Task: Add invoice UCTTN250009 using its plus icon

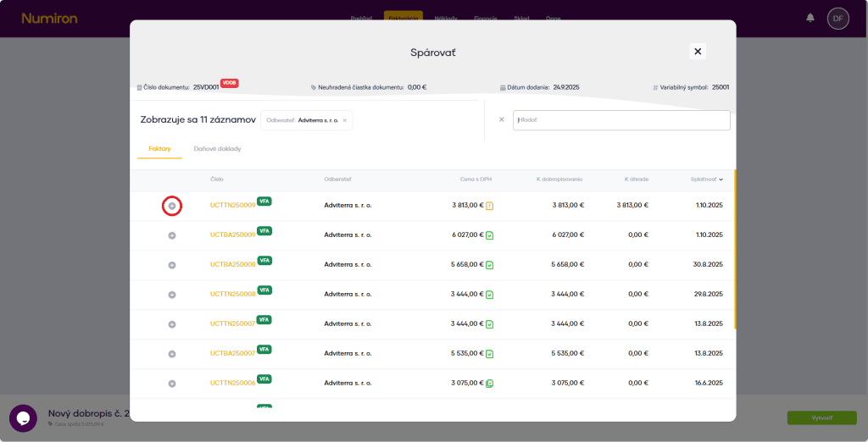Action: coord(172,206)
